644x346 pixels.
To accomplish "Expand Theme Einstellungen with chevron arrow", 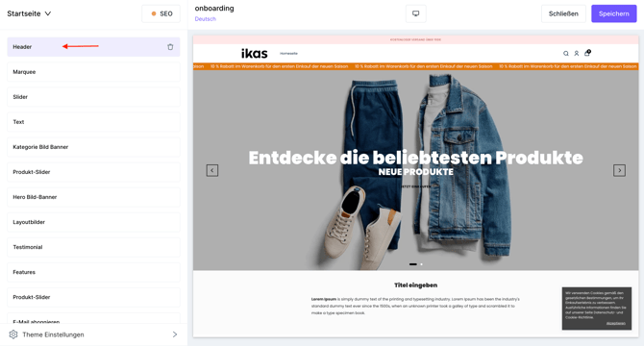I will (x=175, y=334).
